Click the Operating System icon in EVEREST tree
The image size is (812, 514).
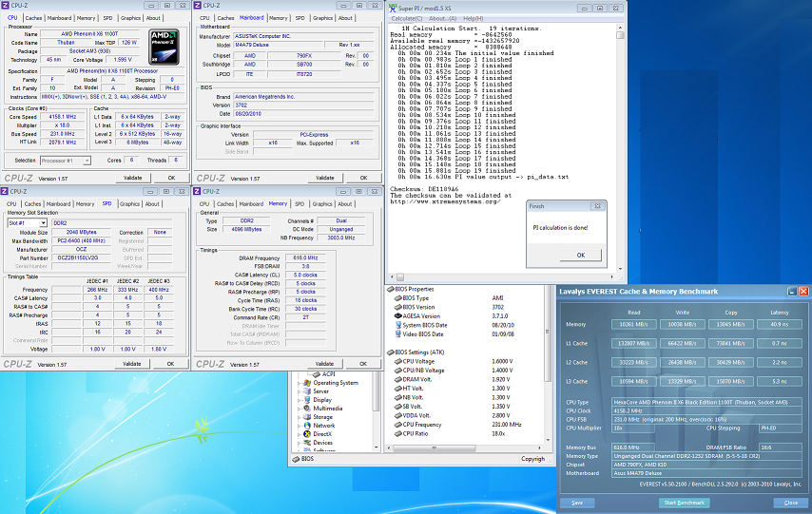pyautogui.click(x=307, y=383)
